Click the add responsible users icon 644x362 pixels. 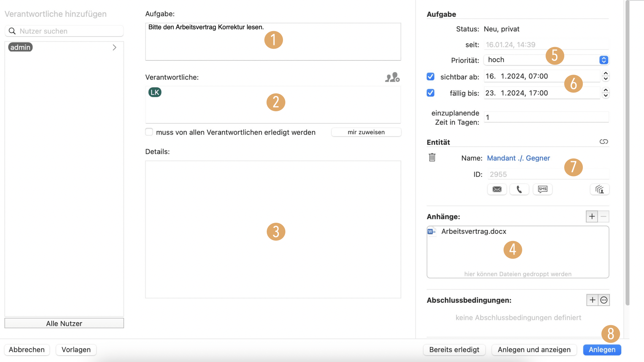pos(392,77)
